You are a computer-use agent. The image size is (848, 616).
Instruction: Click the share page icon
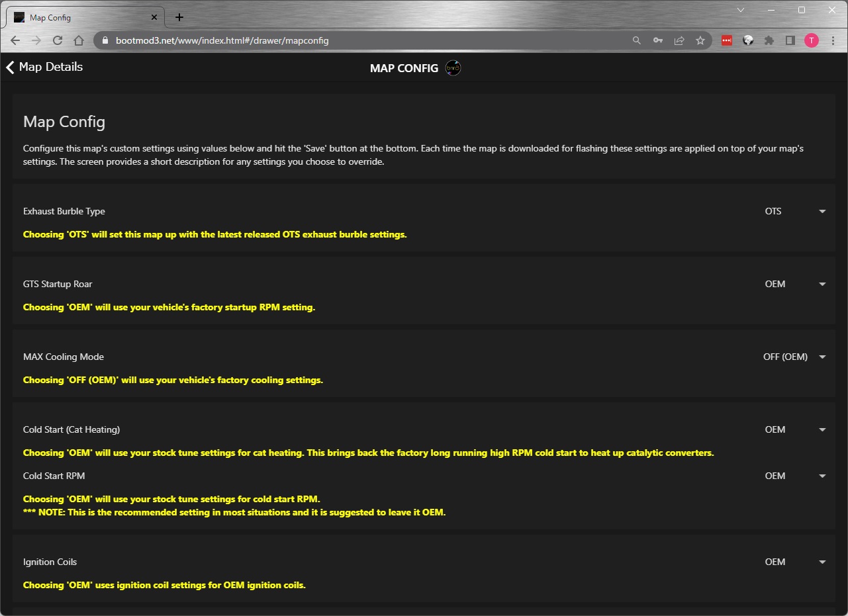[679, 40]
